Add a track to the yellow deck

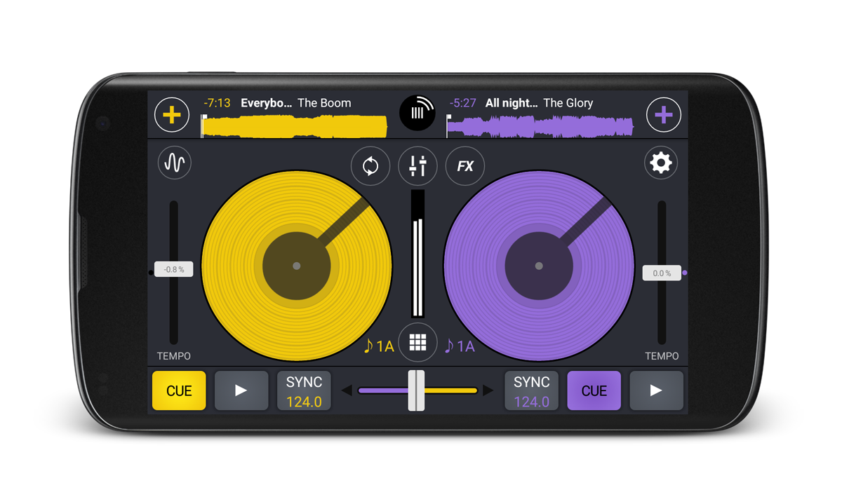pos(172,115)
